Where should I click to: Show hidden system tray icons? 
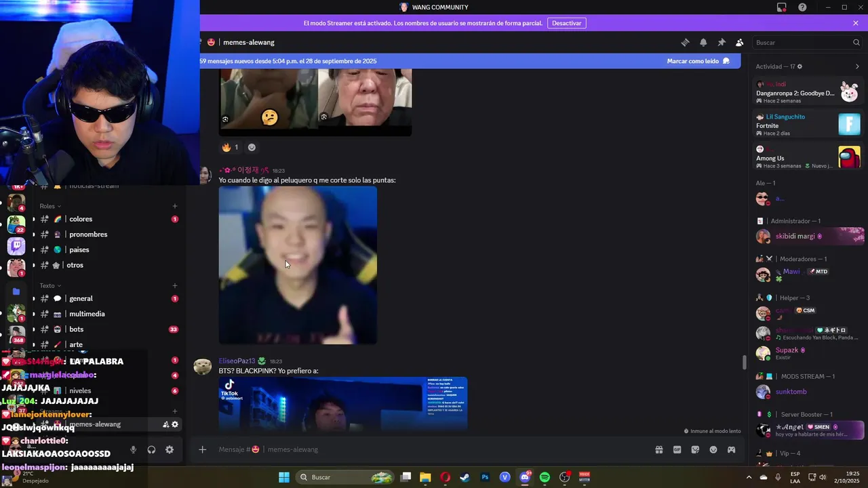click(749, 477)
